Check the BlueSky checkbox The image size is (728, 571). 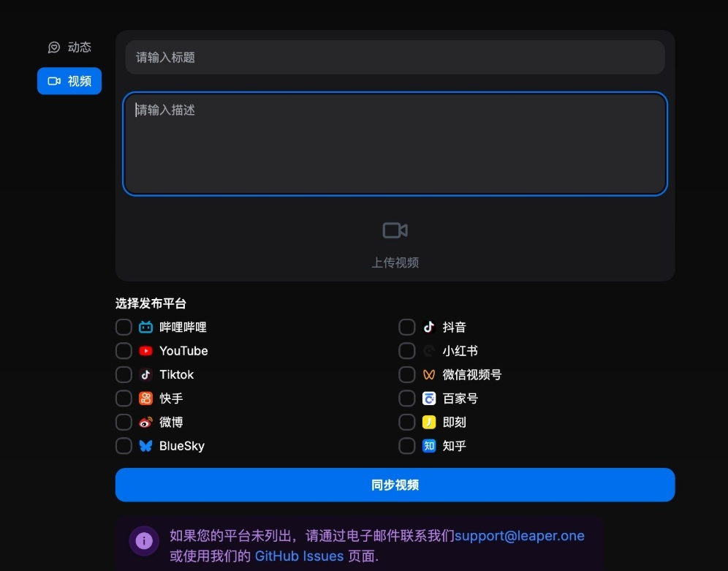(124, 446)
